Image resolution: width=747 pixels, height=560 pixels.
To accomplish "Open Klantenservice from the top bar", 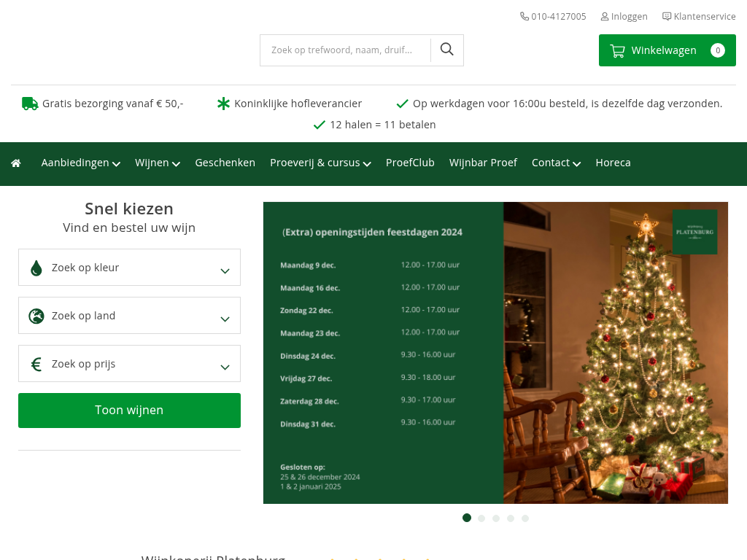I will 699,16.
